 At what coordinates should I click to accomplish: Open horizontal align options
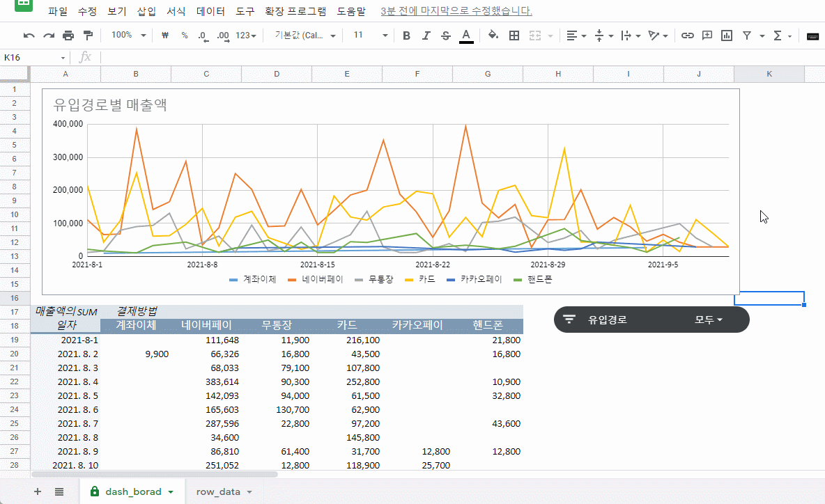[x=576, y=36]
